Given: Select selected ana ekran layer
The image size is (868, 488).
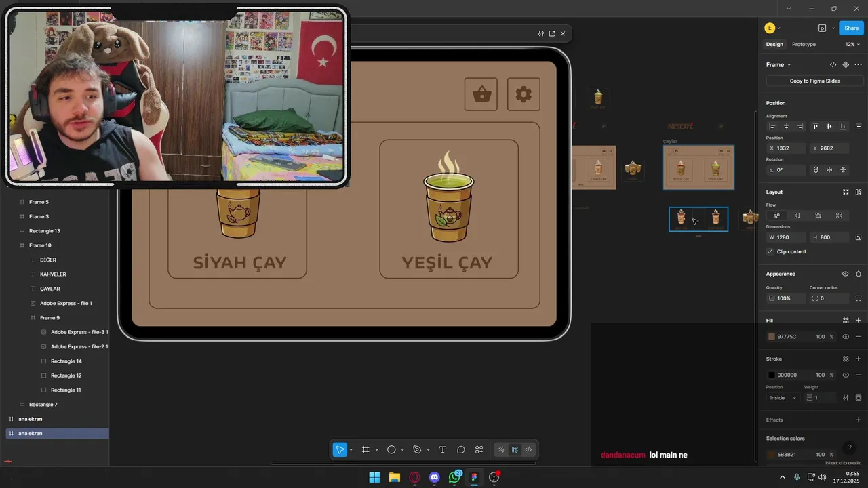Looking at the screenshot, I should coord(58,433).
